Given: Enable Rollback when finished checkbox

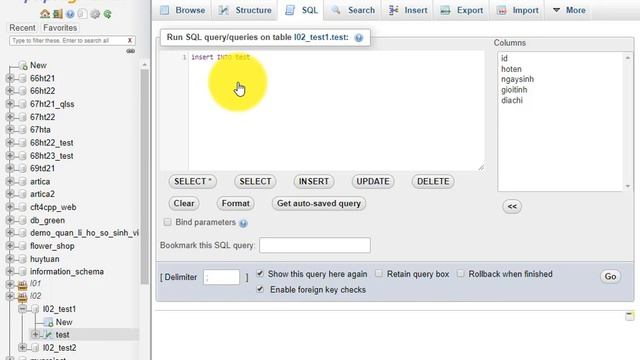Looking at the screenshot, I should 461,273.
